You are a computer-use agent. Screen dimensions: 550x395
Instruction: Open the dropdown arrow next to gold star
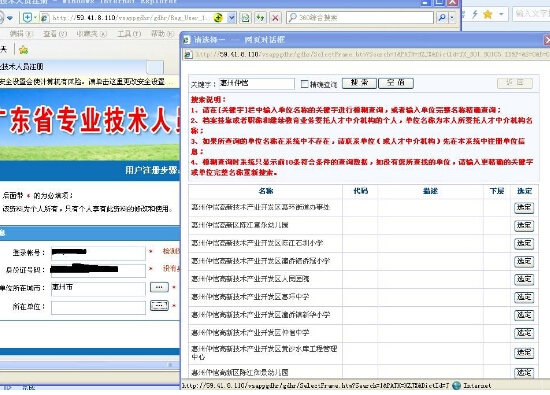coord(501,14)
